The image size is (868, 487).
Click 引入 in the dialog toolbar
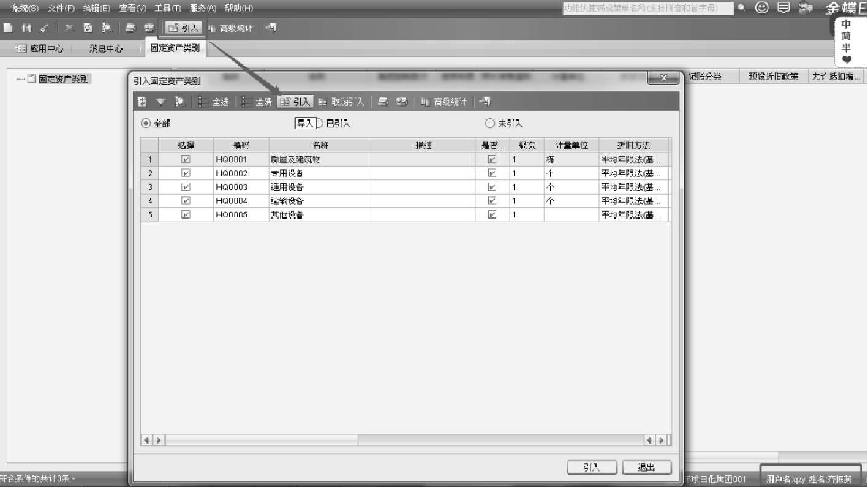(x=295, y=102)
